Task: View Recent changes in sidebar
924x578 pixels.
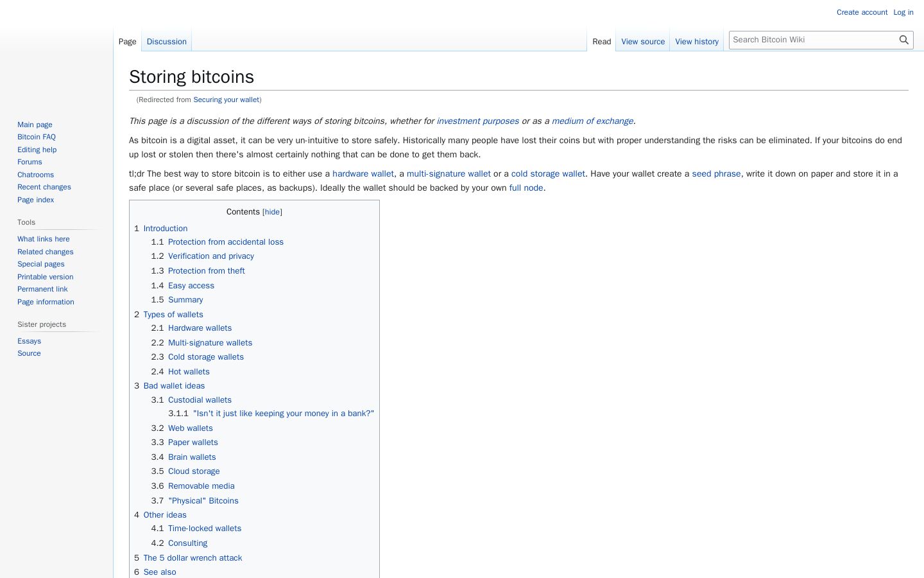Action: pos(44,187)
